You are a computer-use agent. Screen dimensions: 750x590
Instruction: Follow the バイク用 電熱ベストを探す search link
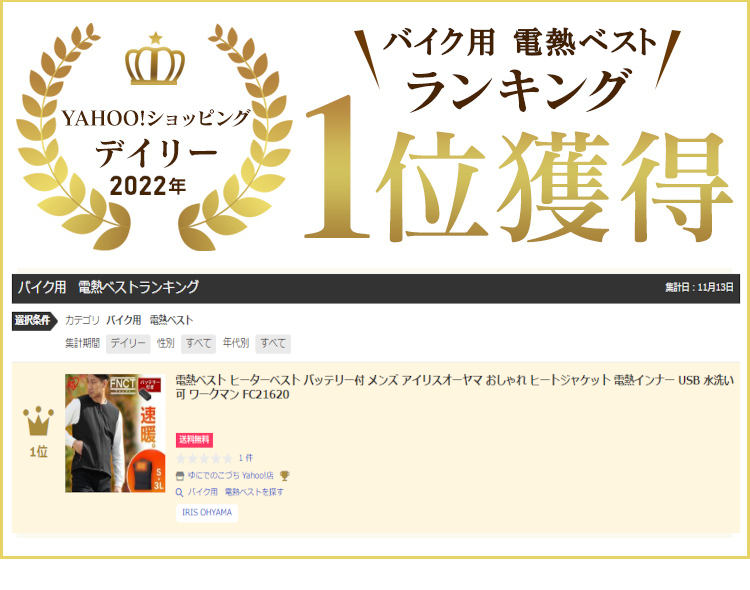coord(235,492)
